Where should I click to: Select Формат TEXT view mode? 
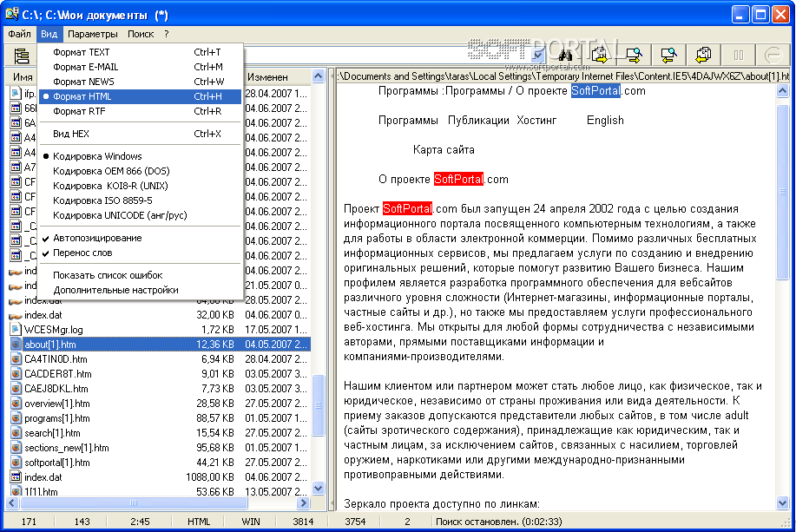tap(140, 52)
